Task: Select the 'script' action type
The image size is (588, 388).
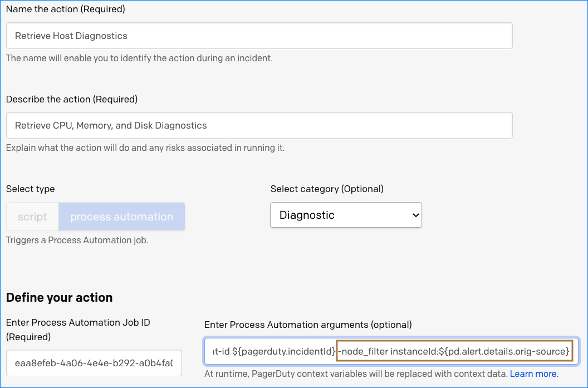Action: click(33, 217)
